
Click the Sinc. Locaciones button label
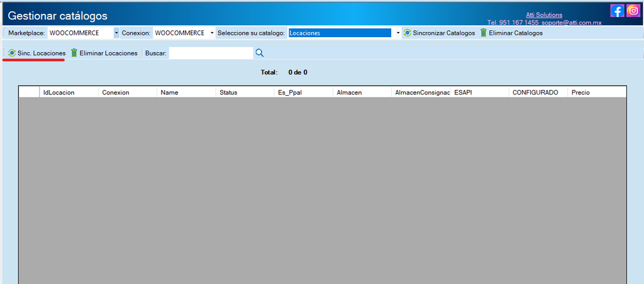42,53
